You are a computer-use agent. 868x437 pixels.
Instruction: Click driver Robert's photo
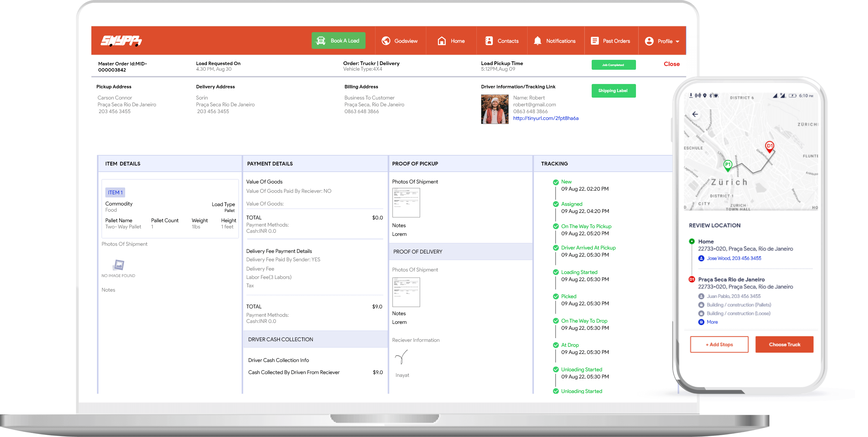click(x=495, y=109)
